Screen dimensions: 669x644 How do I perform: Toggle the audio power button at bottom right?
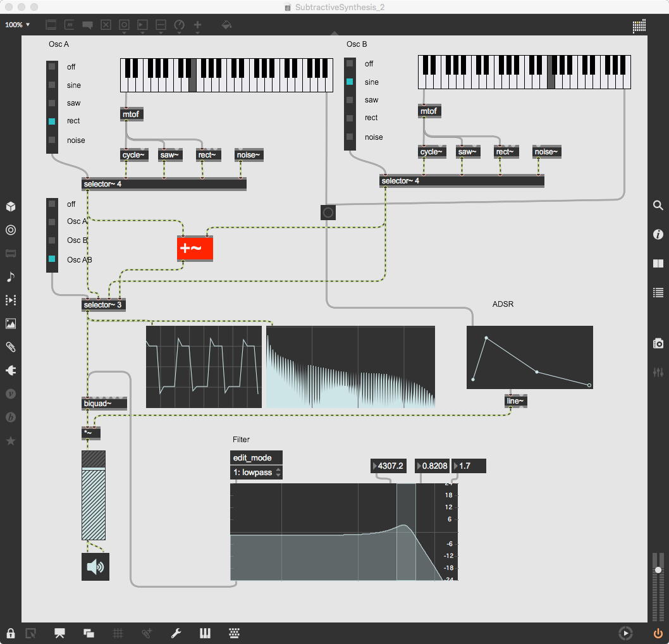tap(658, 633)
